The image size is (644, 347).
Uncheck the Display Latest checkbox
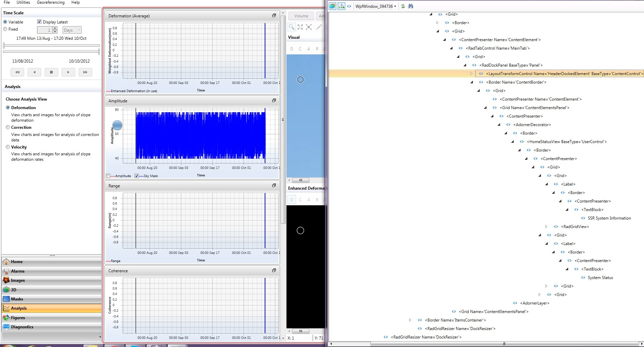[x=39, y=22]
